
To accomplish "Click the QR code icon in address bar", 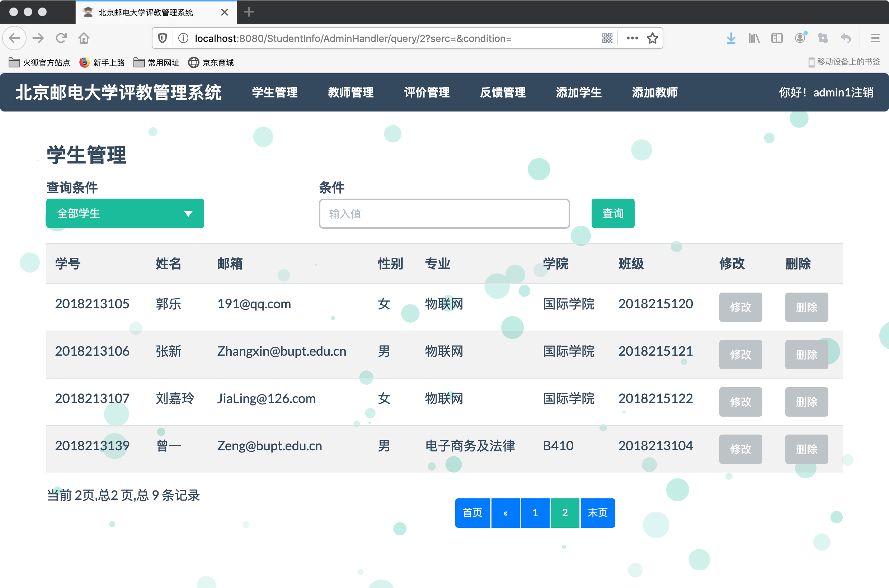I will coord(607,38).
